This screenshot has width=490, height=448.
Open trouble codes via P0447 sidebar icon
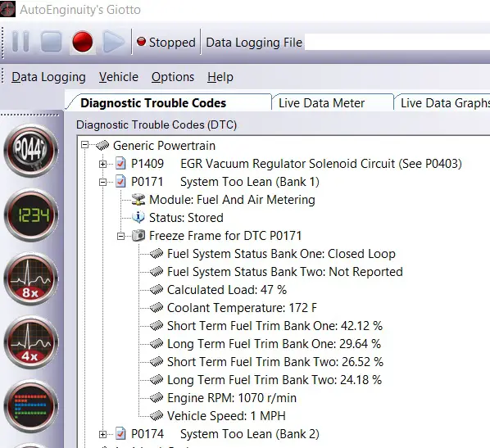(30, 151)
